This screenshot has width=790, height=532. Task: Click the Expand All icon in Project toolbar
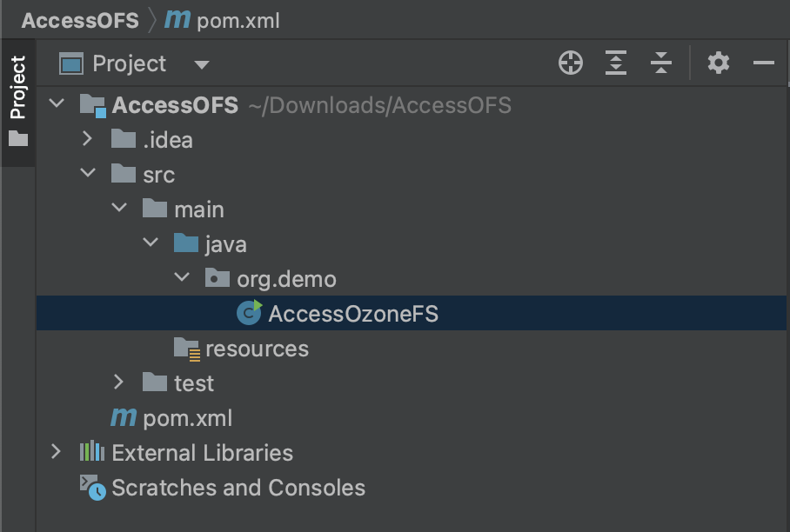616,63
